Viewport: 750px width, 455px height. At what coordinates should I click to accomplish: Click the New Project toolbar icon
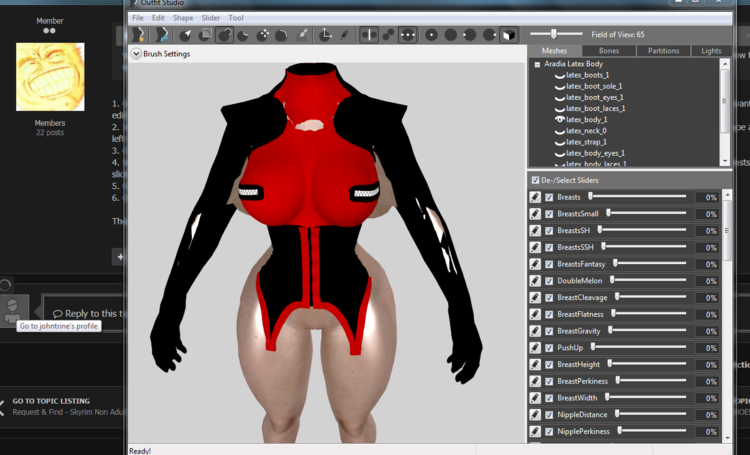coord(138,34)
